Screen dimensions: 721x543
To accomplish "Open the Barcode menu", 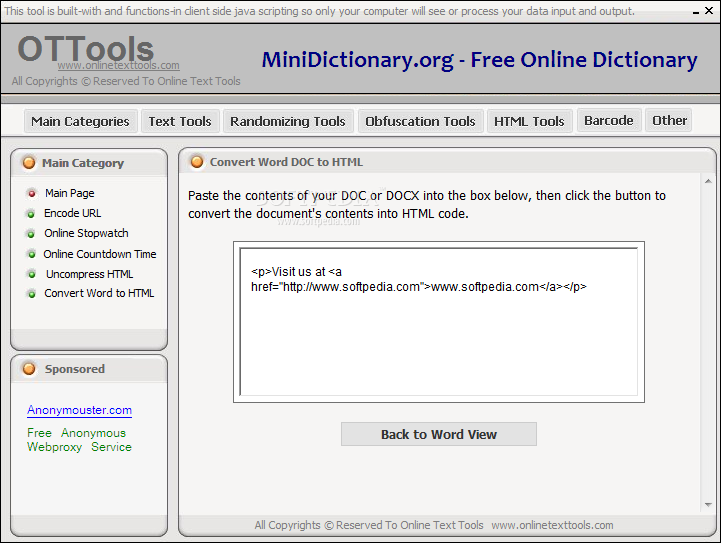I will click(609, 120).
